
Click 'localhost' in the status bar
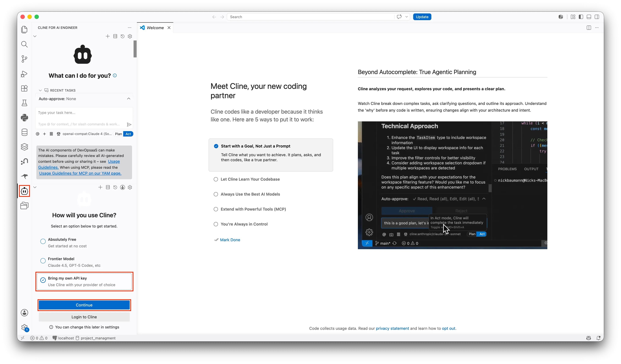point(63,338)
